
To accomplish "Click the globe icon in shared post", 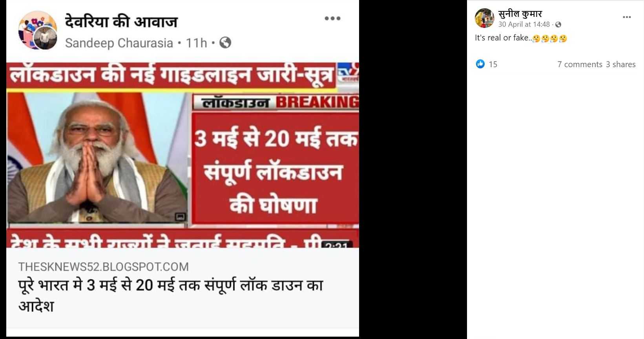I will pyautogui.click(x=225, y=42).
